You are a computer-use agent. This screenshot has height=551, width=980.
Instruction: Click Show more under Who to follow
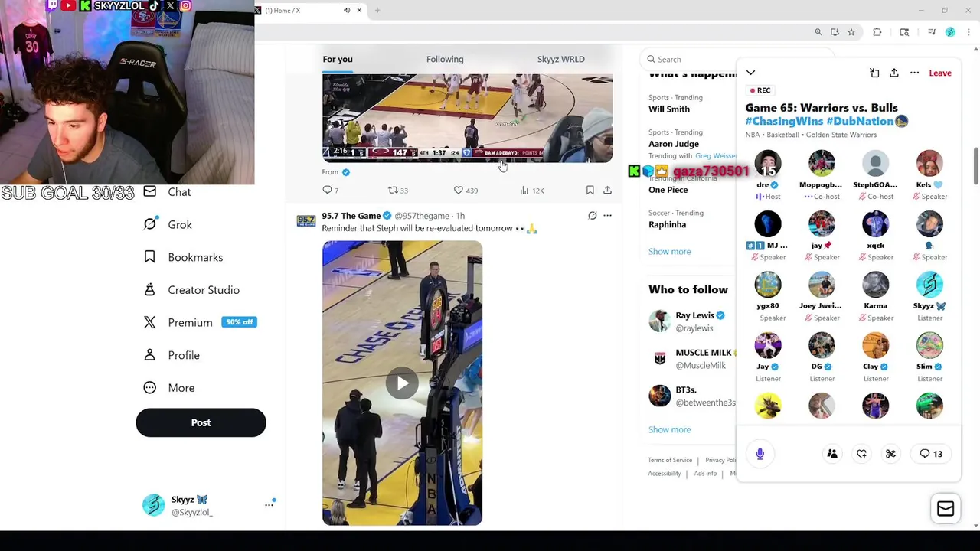[x=669, y=429]
